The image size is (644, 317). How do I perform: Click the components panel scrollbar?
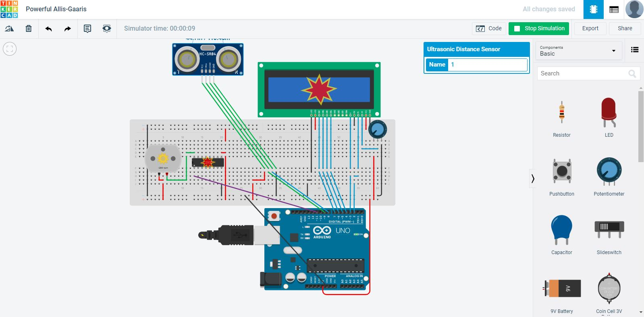(x=641, y=126)
